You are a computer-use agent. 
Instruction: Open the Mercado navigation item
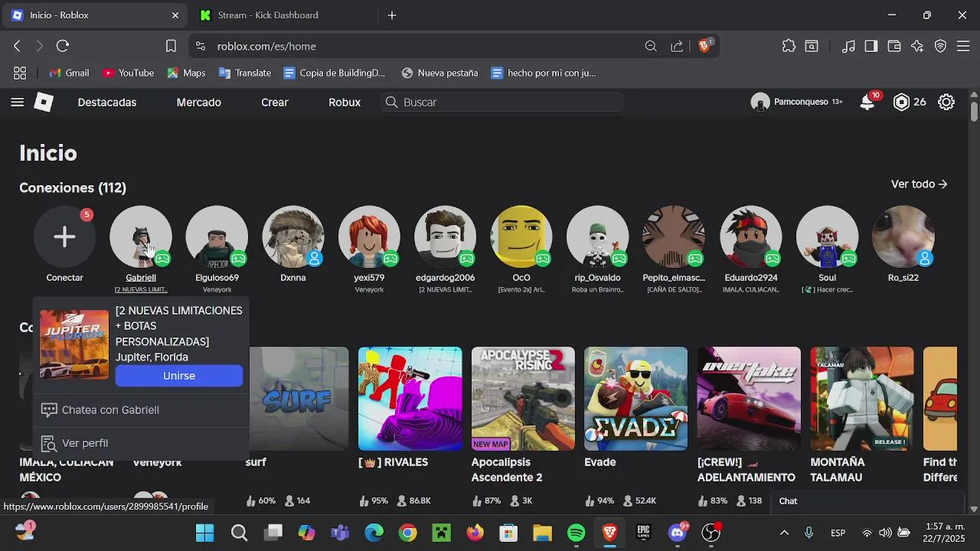tap(198, 102)
